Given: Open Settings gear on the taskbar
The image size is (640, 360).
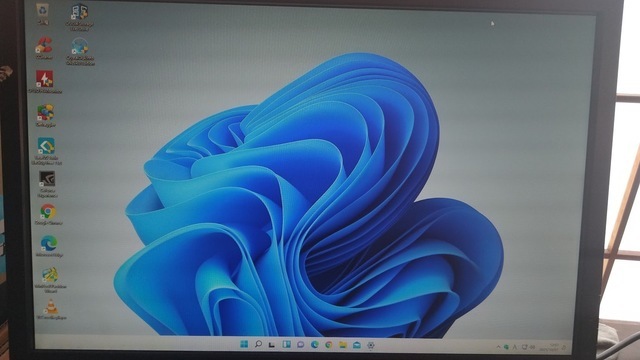Looking at the screenshot, I should [371, 346].
